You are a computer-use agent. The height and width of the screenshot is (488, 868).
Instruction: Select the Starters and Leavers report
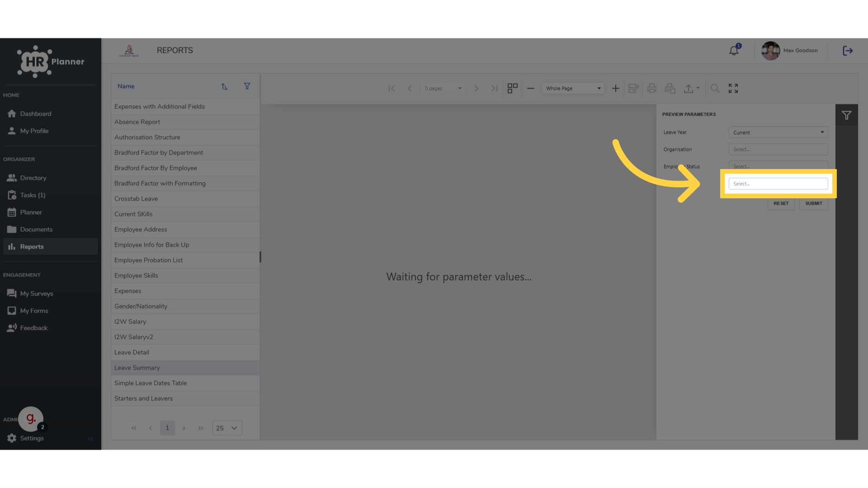tap(185, 399)
